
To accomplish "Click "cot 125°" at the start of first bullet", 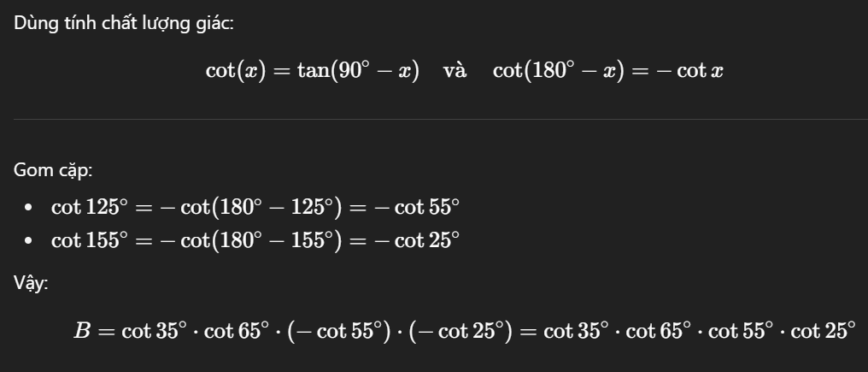I will [90, 207].
